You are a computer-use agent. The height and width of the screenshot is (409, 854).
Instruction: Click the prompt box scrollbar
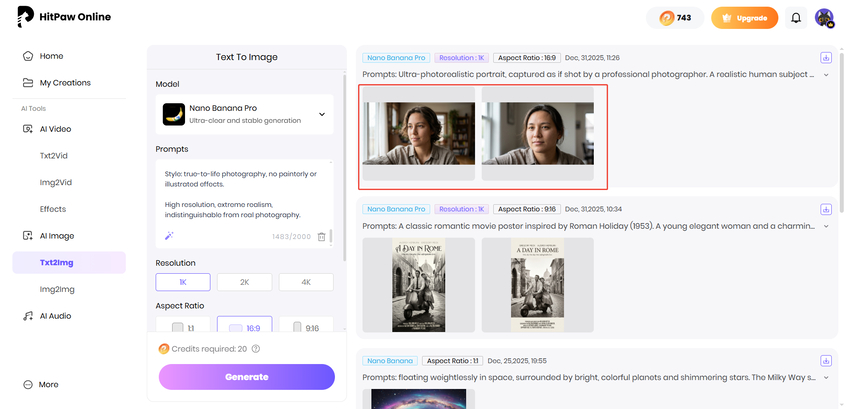point(331,236)
